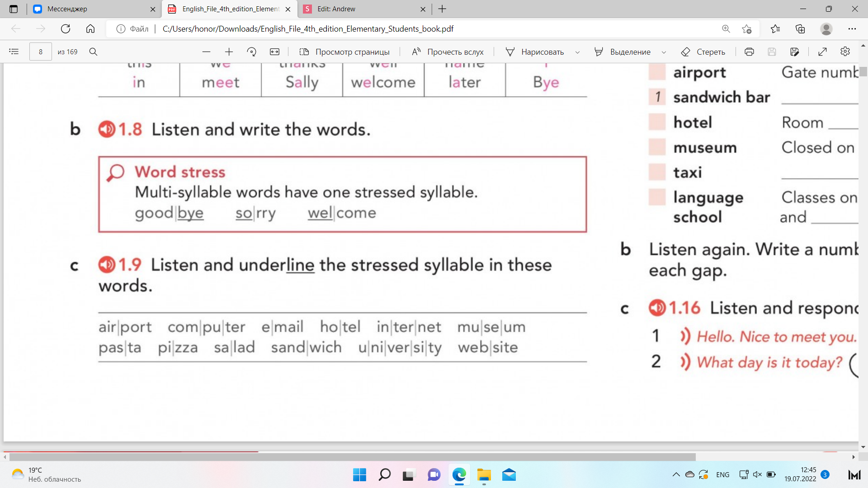
Task: Expand the Нарисовать dropdown arrow
Action: click(577, 52)
